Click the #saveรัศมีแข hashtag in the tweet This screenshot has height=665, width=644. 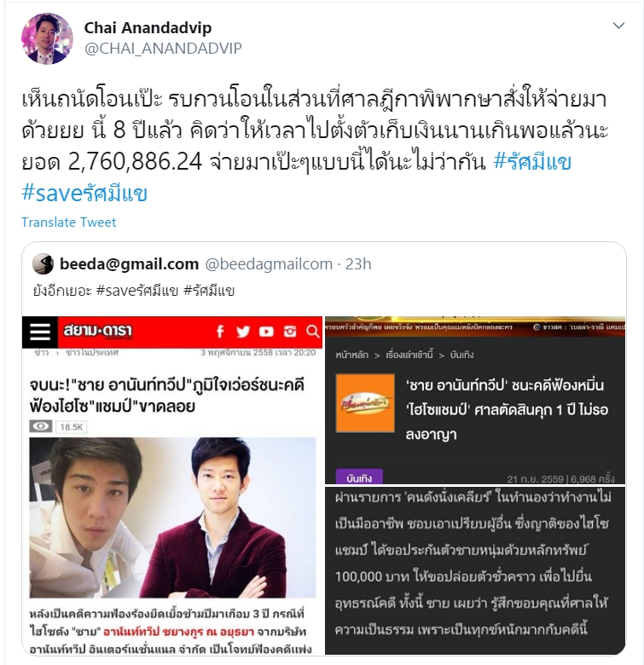click(x=84, y=194)
